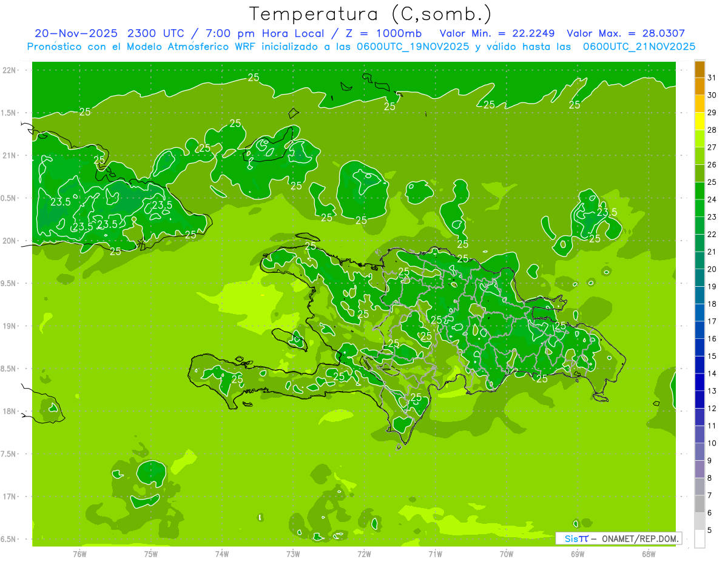Click dark blue legend swatch between 13 and 14

click(699, 382)
